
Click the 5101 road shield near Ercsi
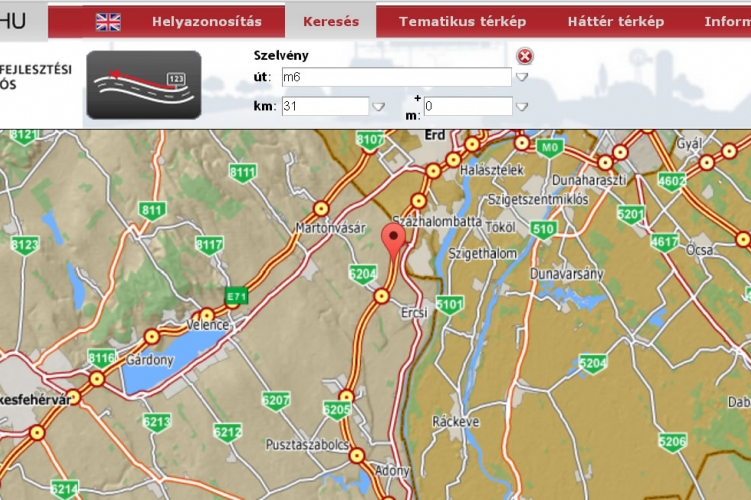tap(451, 304)
